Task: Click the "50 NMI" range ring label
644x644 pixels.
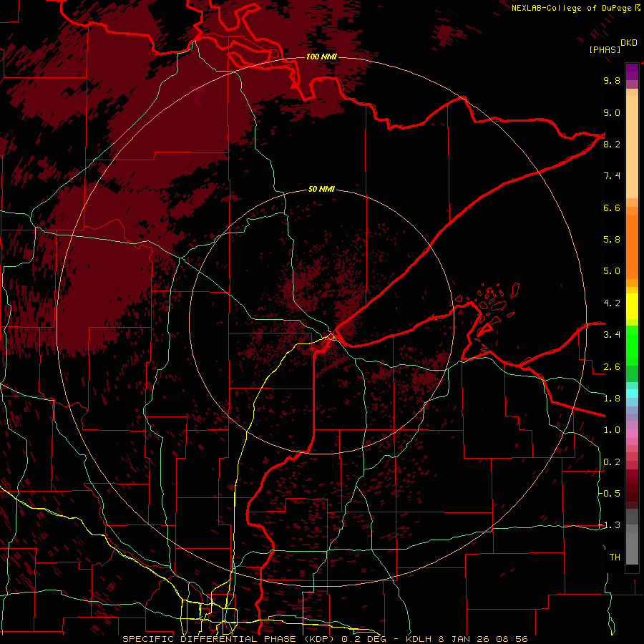Action: [321, 189]
